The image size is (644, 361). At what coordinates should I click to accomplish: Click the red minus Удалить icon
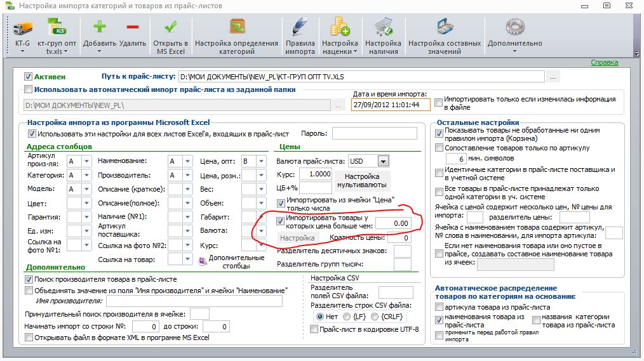[133, 27]
